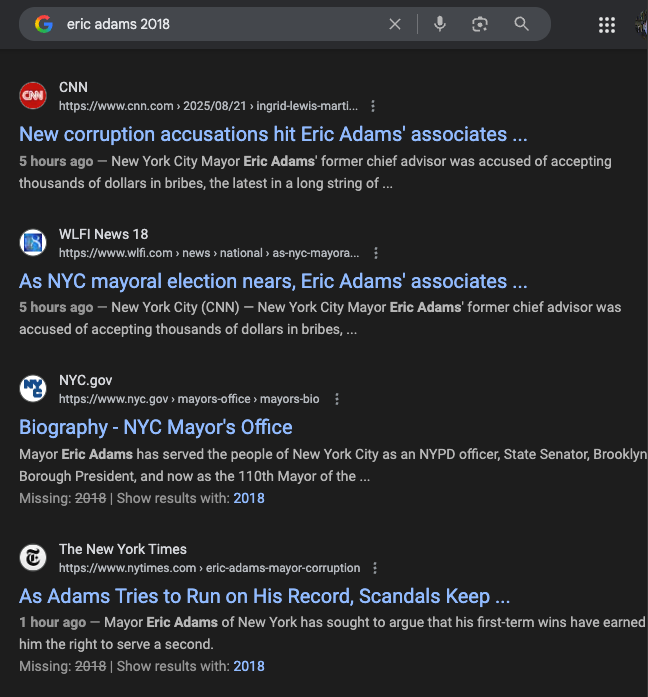Open more options for CNN result
This screenshot has width=648, height=697.
point(373,106)
